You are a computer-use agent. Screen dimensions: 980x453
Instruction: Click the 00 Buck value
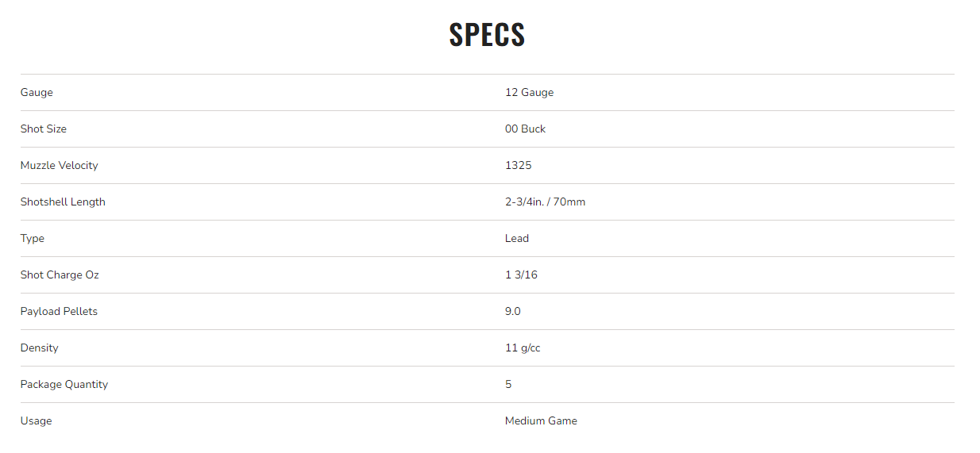tap(525, 129)
